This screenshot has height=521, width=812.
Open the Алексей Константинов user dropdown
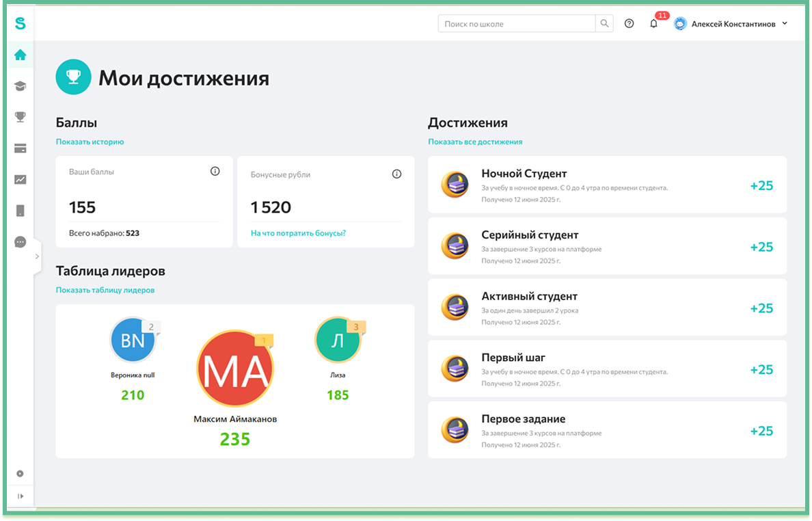(x=731, y=23)
